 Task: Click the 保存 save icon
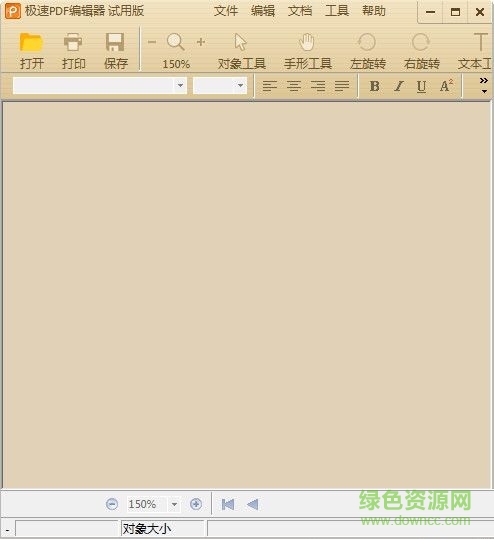tap(115, 42)
